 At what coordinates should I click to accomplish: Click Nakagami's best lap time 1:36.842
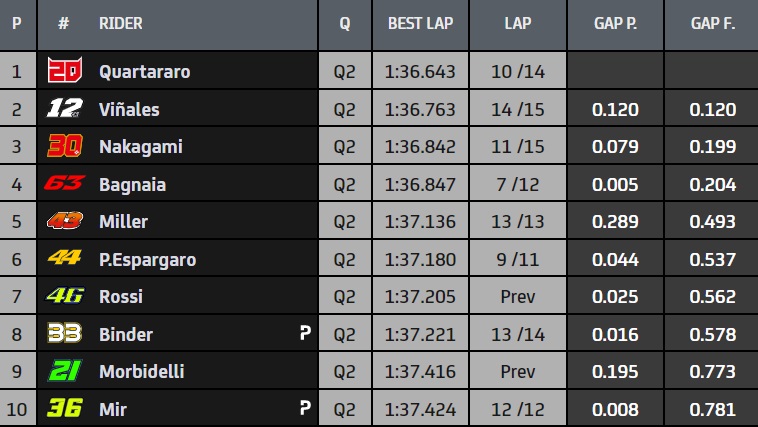pos(420,147)
